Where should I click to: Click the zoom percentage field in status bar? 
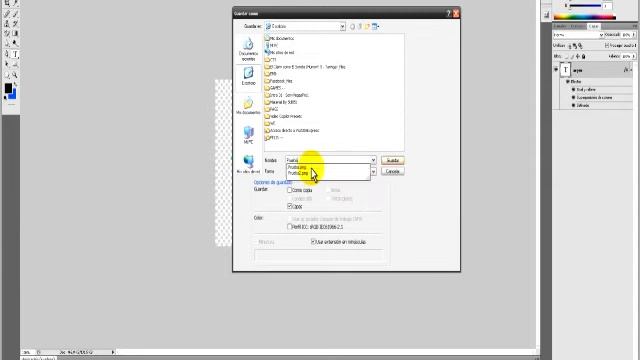coord(27,352)
